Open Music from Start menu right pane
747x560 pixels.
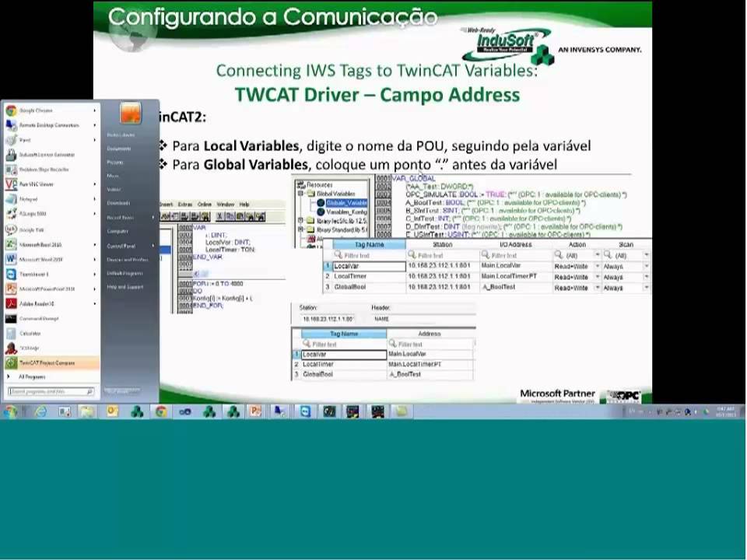click(113, 177)
